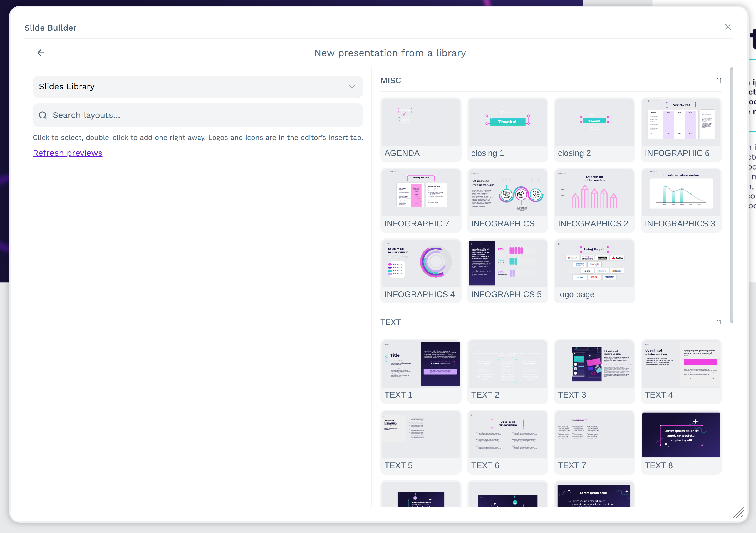Select the INFOGRAPHICS 3 line chart slide
Image resolution: width=756 pixels, height=533 pixels.
(681, 200)
